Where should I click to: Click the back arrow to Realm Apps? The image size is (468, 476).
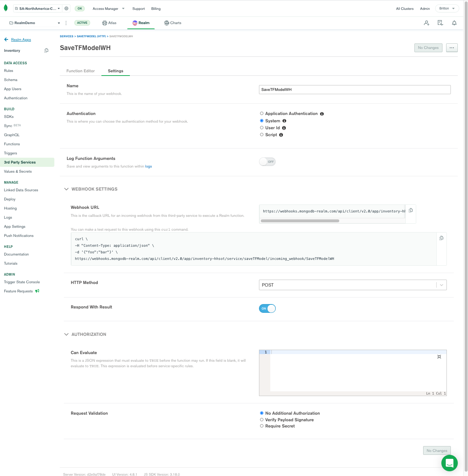(x=6, y=39)
